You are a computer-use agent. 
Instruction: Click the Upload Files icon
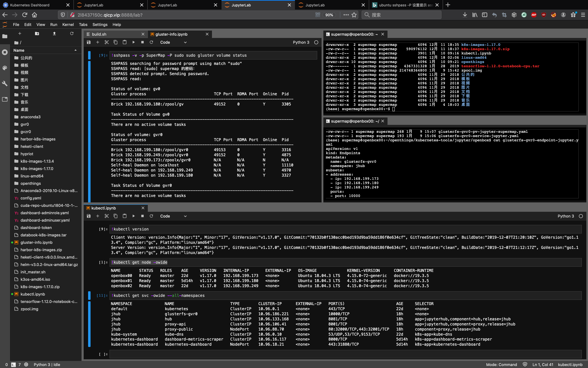54,34
